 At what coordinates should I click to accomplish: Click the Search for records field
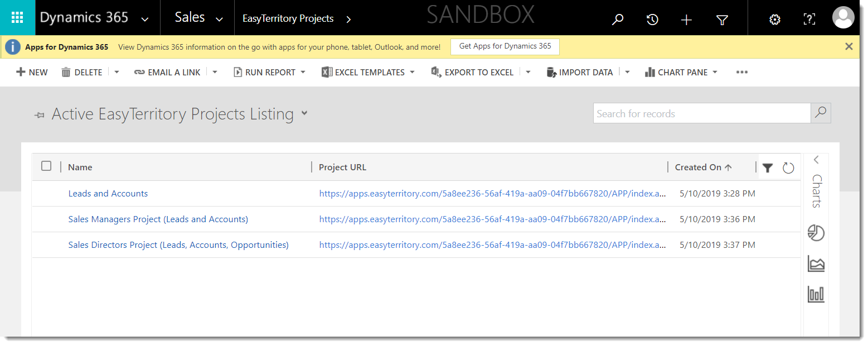tap(701, 113)
